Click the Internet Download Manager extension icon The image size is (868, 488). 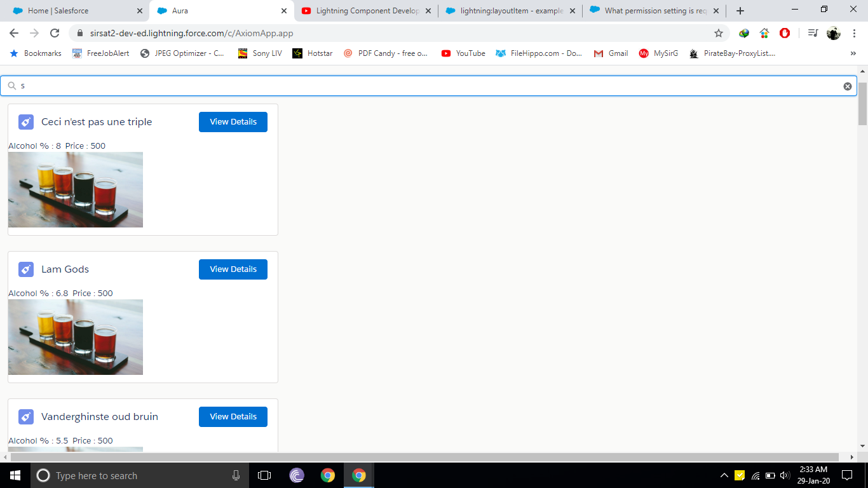[x=744, y=33]
